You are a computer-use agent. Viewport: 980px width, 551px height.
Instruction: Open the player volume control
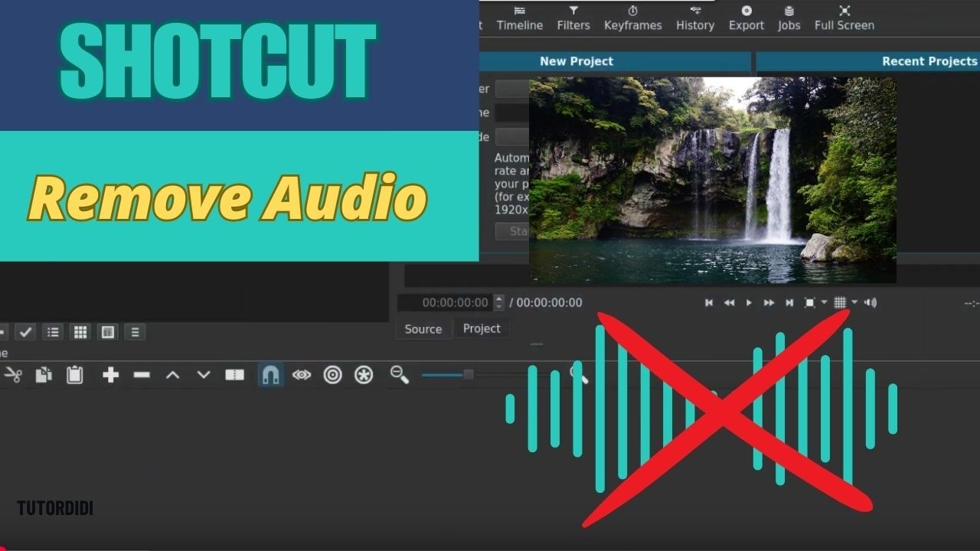(871, 303)
